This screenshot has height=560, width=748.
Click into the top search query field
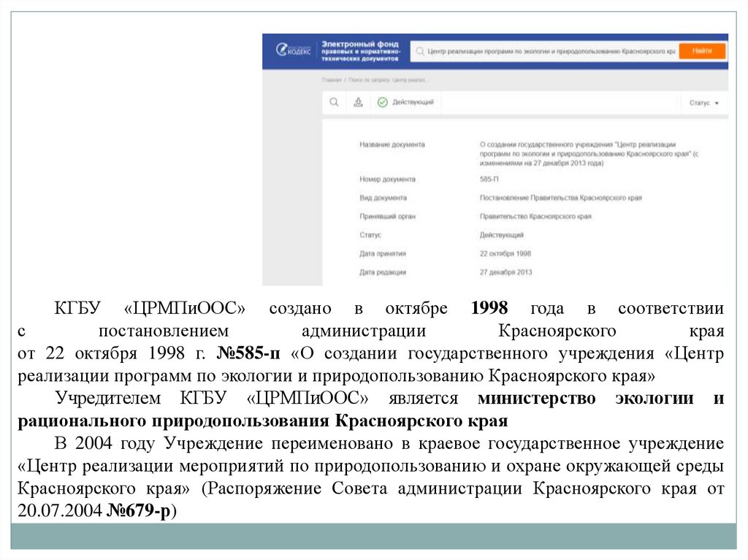(548, 52)
